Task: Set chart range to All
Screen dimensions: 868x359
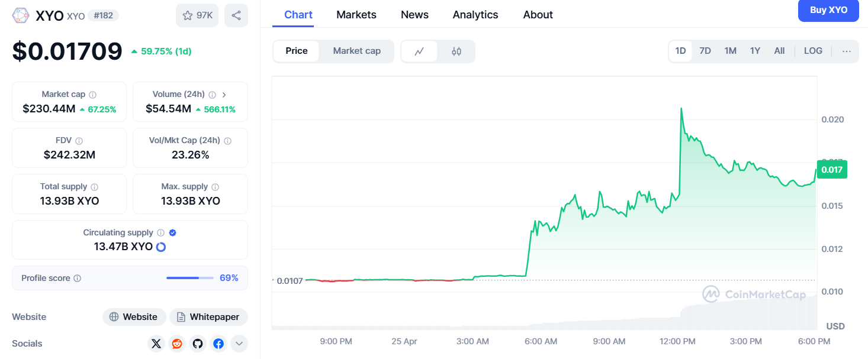Action: (x=780, y=51)
